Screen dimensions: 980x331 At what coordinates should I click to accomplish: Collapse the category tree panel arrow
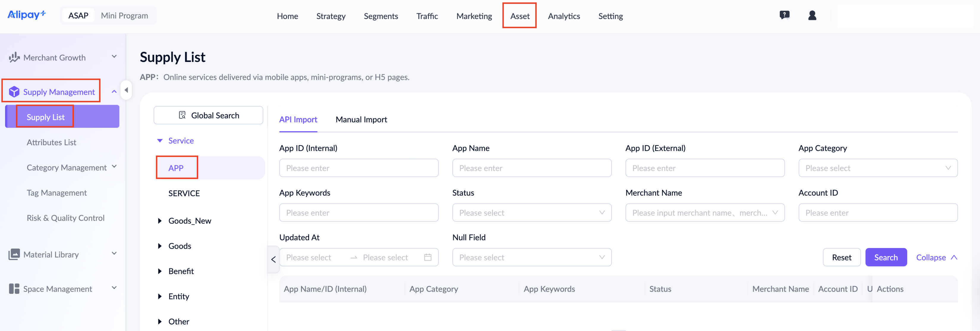(x=274, y=259)
